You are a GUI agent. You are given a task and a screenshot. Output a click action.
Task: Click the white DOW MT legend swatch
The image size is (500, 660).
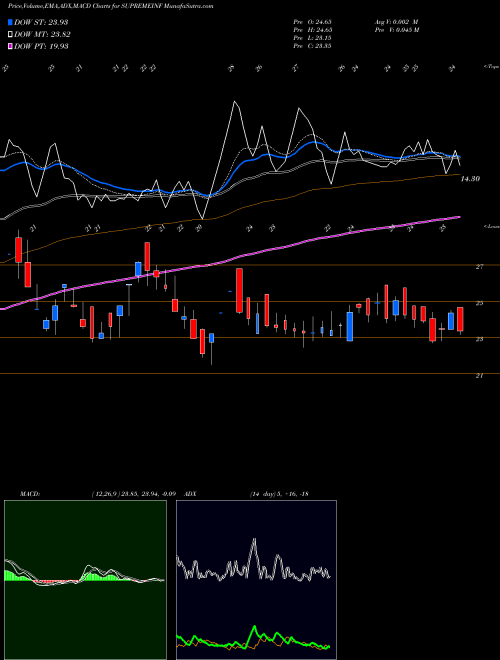[10, 35]
